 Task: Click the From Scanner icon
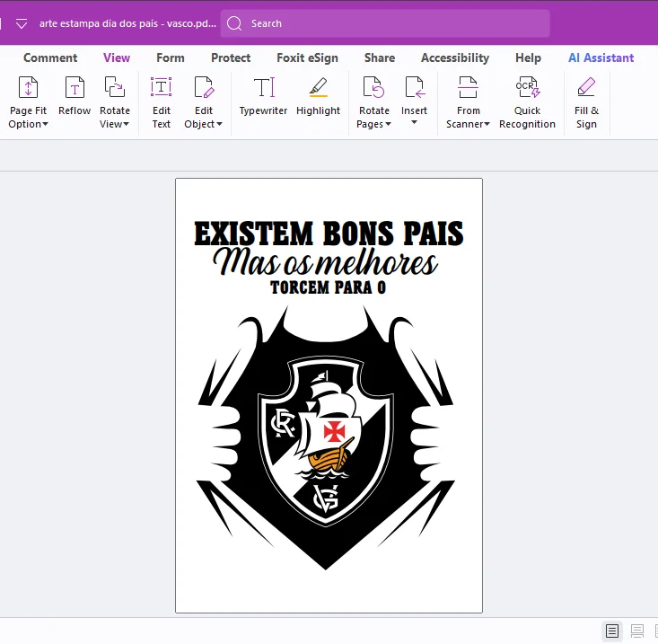[468, 87]
